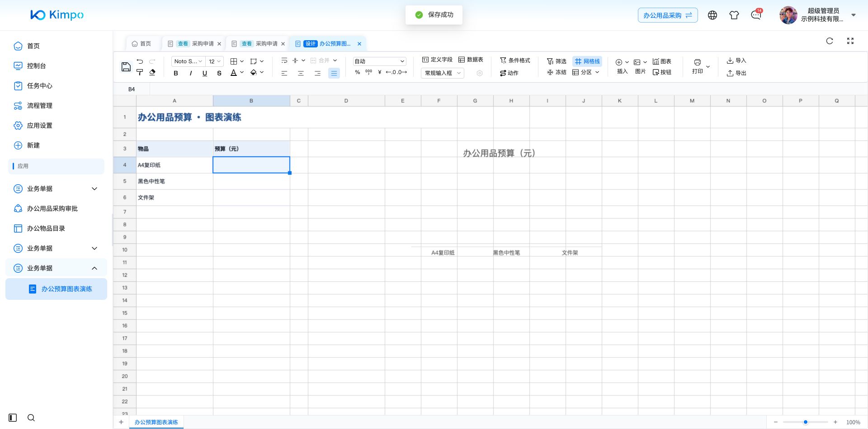Click the 办公用品采购 switch button

[x=668, y=15]
